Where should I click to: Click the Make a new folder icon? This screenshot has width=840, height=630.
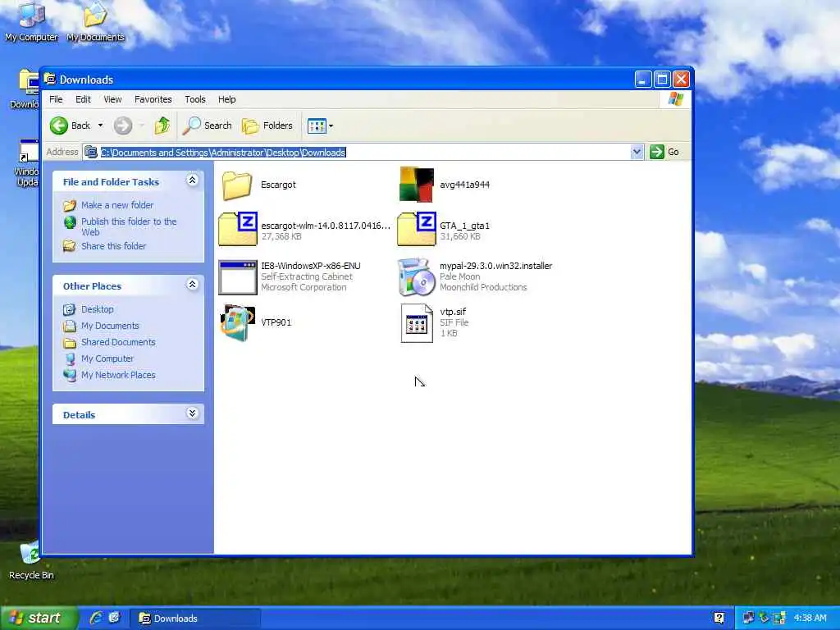coord(70,205)
